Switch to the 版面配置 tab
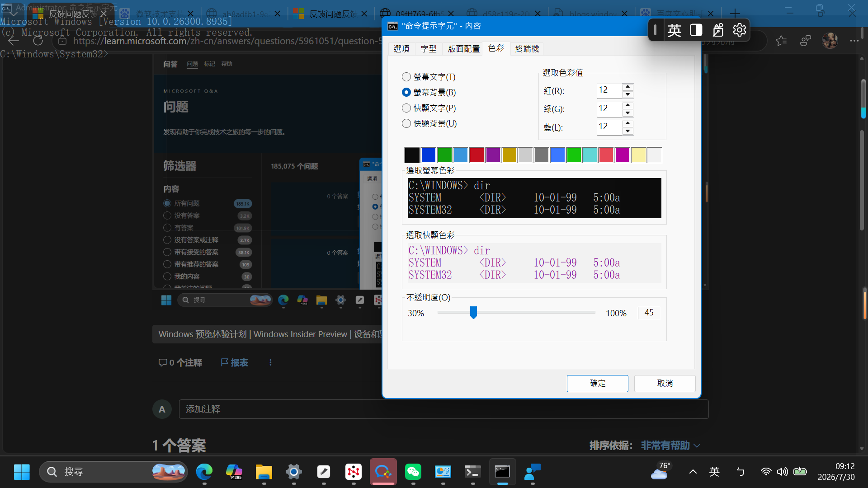This screenshot has width=868, height=488. [x=464, y=49]
